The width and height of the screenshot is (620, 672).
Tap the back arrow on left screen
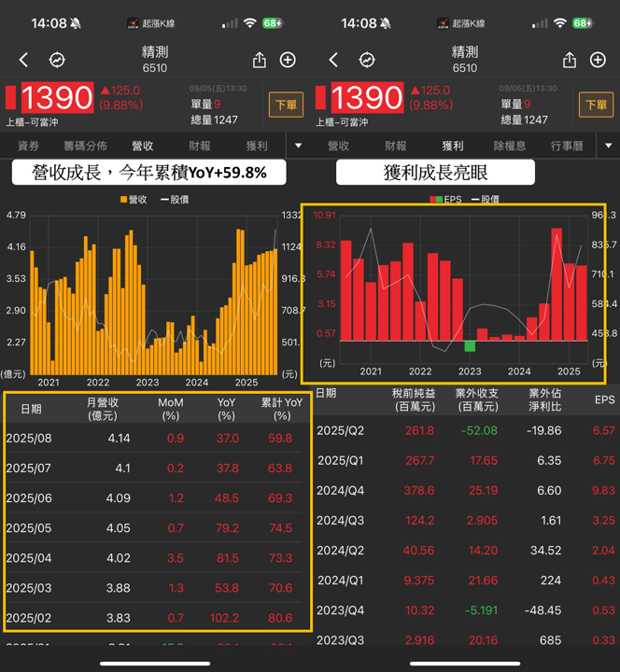pyautogui.click(x=23, y=60)
